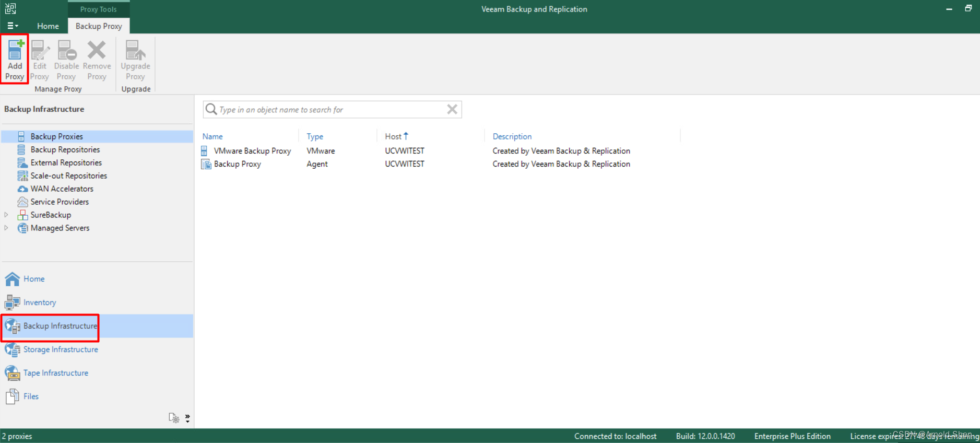Click the Upgrade Proxy ribbon icon

(x=135, y=51)
